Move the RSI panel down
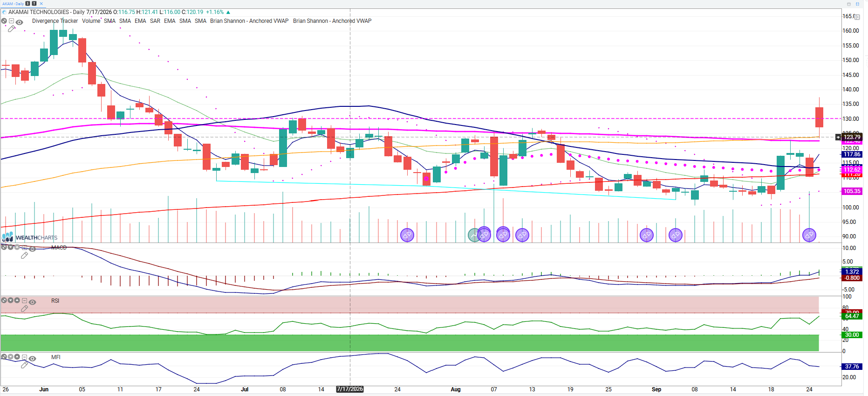This screenshot has width=868, height=396. [x=10, y=300]
